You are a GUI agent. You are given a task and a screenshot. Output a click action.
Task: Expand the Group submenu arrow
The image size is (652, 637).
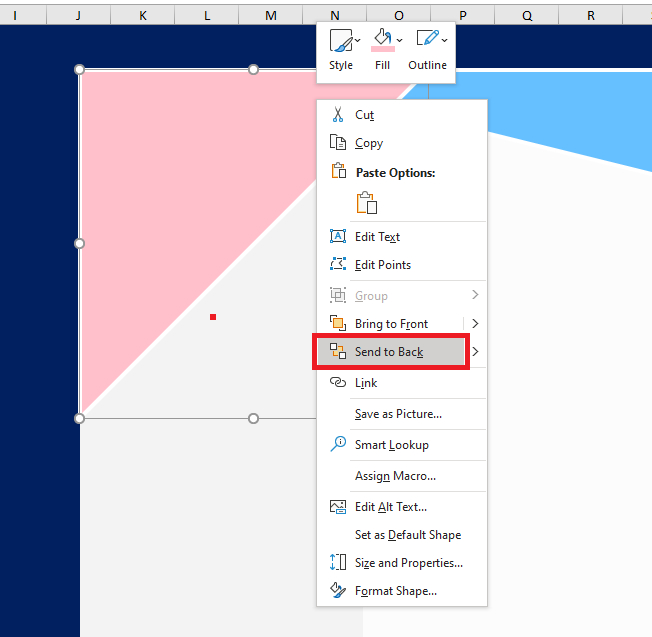[475, 295]
